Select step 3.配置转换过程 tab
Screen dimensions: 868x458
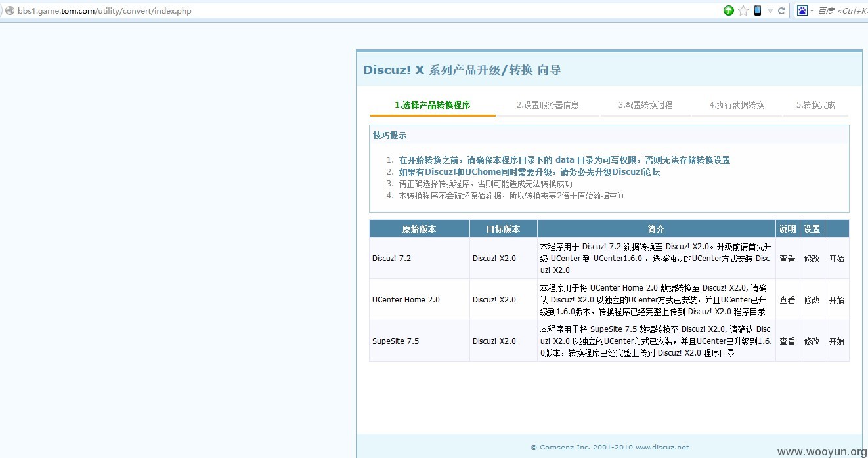645,105
